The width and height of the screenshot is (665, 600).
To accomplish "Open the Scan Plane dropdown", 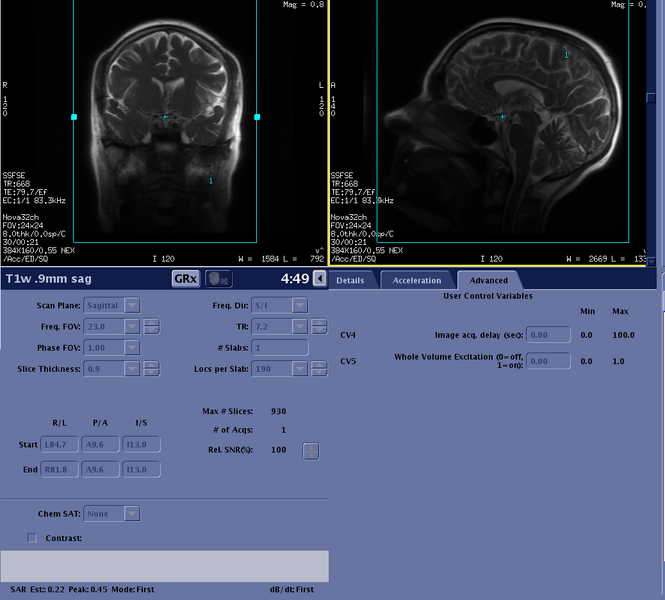I will [132, 305].
